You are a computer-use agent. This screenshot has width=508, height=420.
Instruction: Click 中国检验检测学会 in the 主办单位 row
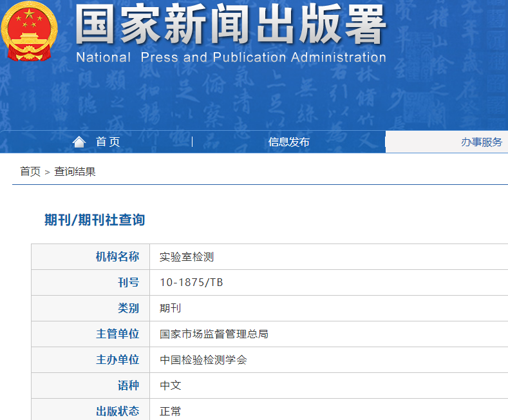click(203, 359)
